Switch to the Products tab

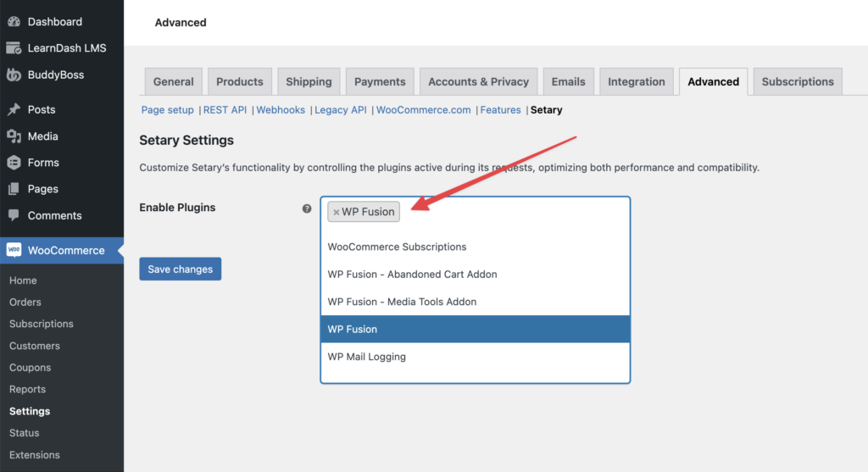coord(240,81)
